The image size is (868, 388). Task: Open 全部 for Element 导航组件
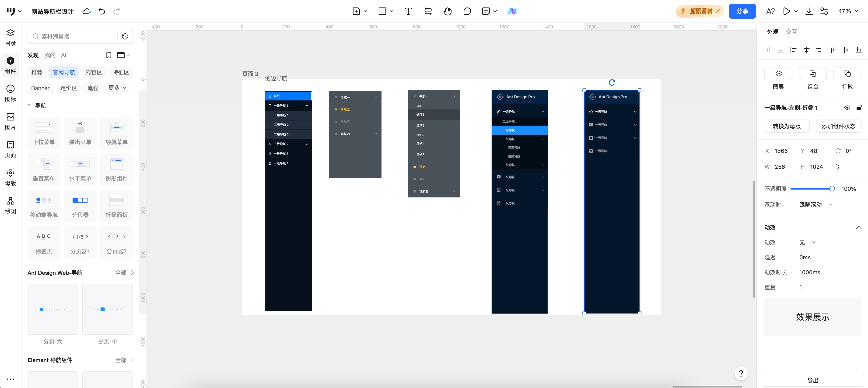(124, 360)
